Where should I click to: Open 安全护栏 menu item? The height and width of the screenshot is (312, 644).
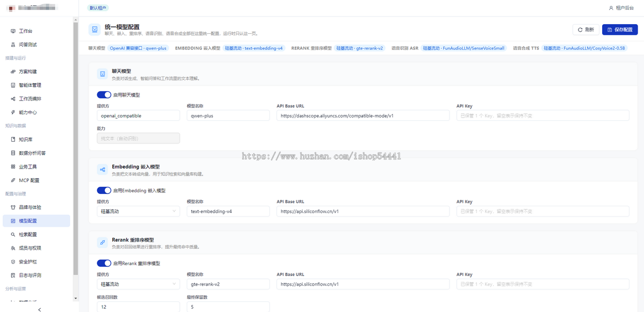tap(36, 262)
